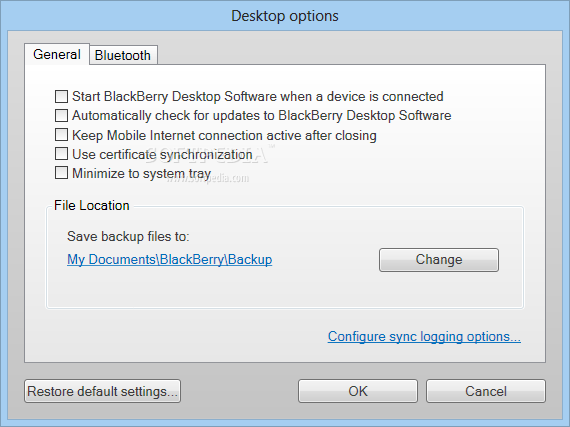Select the General tab
The height and width of the screenshot is (427, 570).
pos(57,54)
